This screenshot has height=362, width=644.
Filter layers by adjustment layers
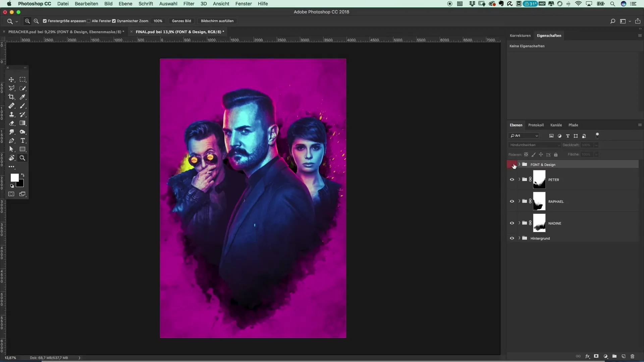tap(559, 136)
